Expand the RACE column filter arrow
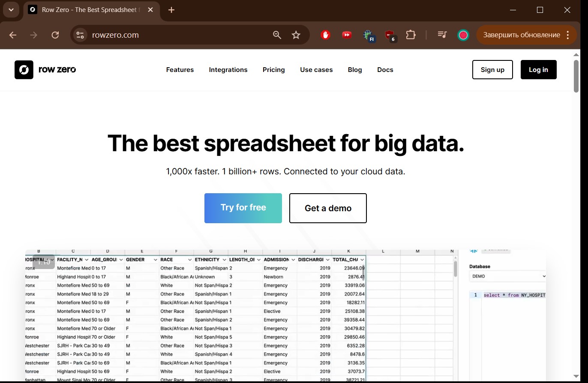588x383 pixels. tap(190, 260)
